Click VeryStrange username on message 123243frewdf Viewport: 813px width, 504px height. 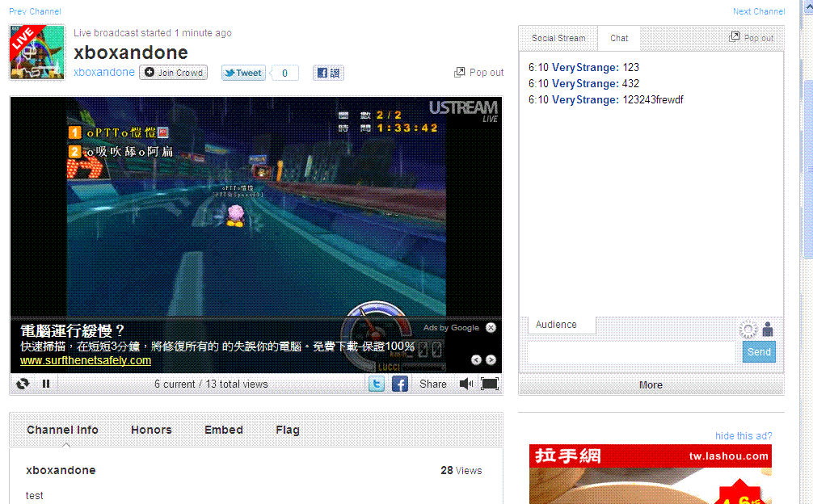pos(585,99)
